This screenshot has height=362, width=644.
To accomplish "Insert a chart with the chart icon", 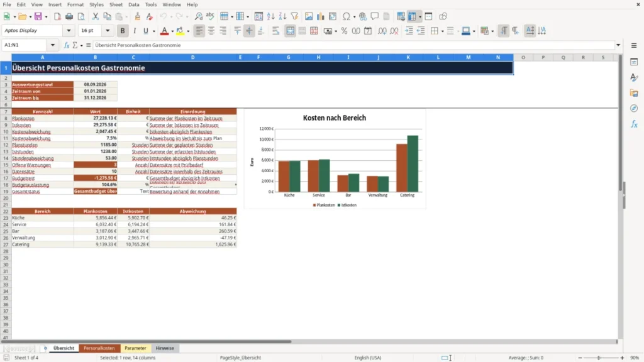I will point(321,16).
